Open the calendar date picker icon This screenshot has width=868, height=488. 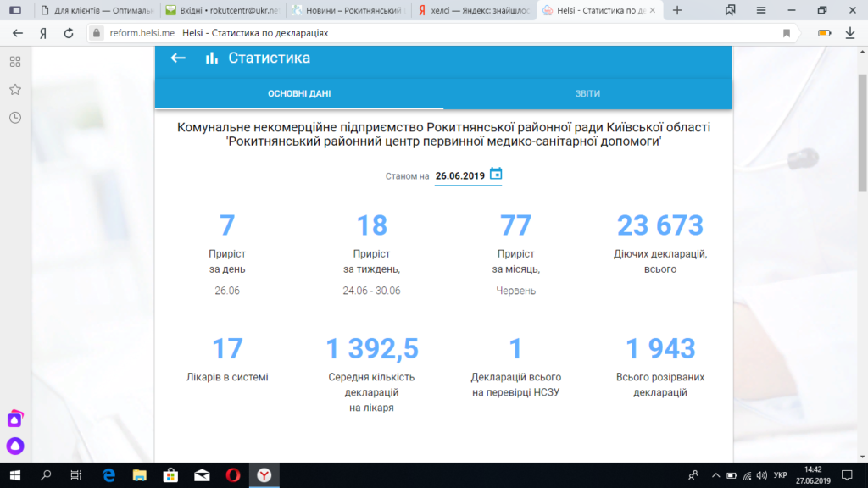(496, 174)
